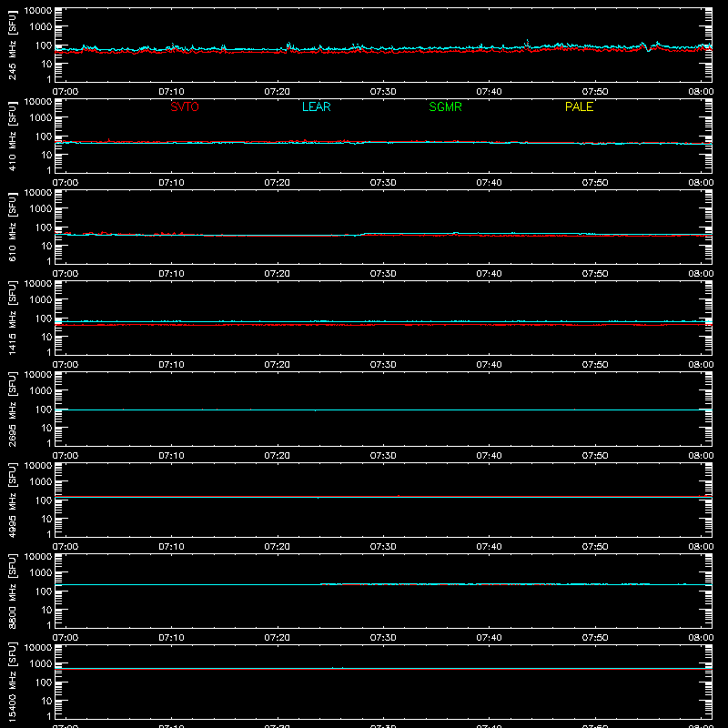
Task: Click 07:30 time label of 410 MHz panel
Action: (383, 183)
